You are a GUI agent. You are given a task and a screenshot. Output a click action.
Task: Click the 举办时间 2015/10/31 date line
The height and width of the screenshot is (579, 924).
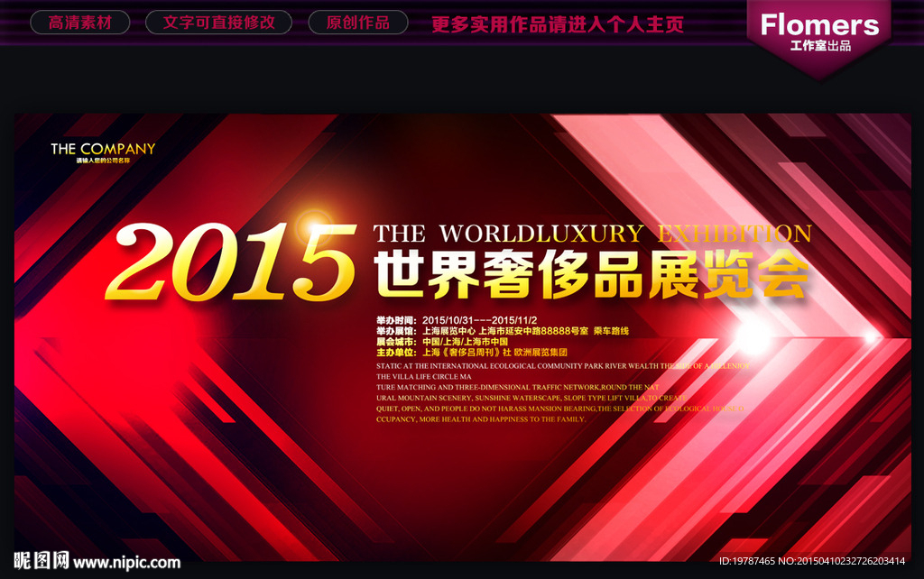[x=457, y=320]
